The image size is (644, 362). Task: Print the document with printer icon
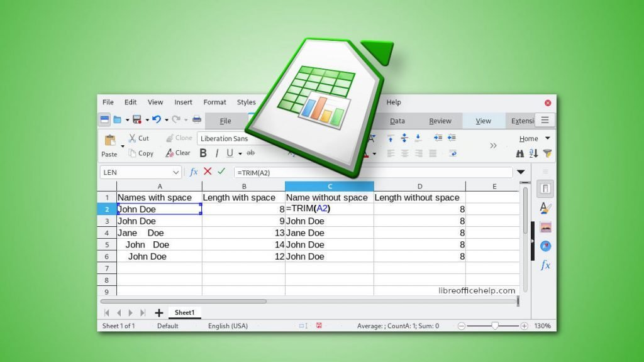click(x=197, y=120)
